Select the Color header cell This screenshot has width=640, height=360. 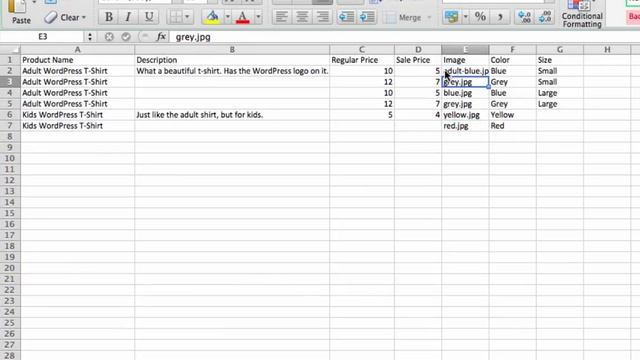pyautogui.click(x=512, y=60)
